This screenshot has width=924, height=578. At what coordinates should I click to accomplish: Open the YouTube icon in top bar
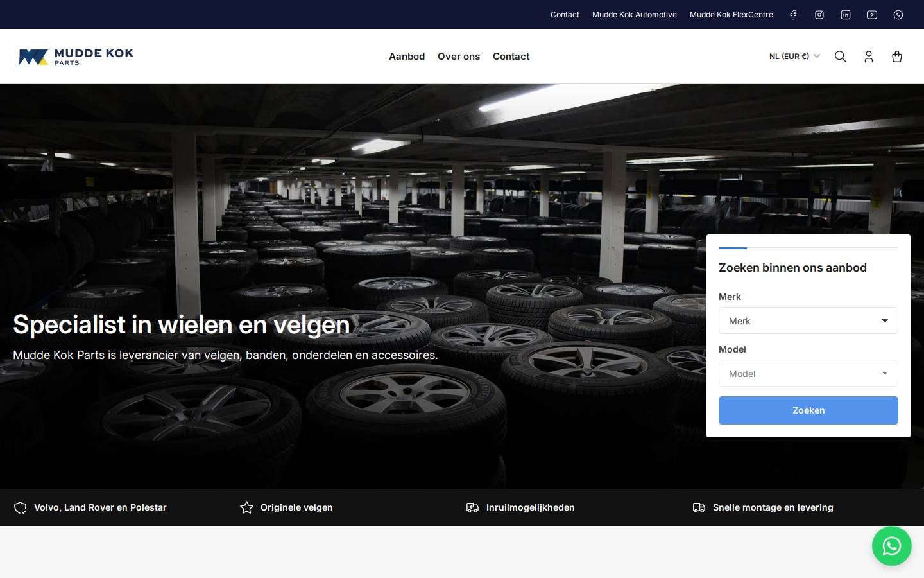pos(872,15)
